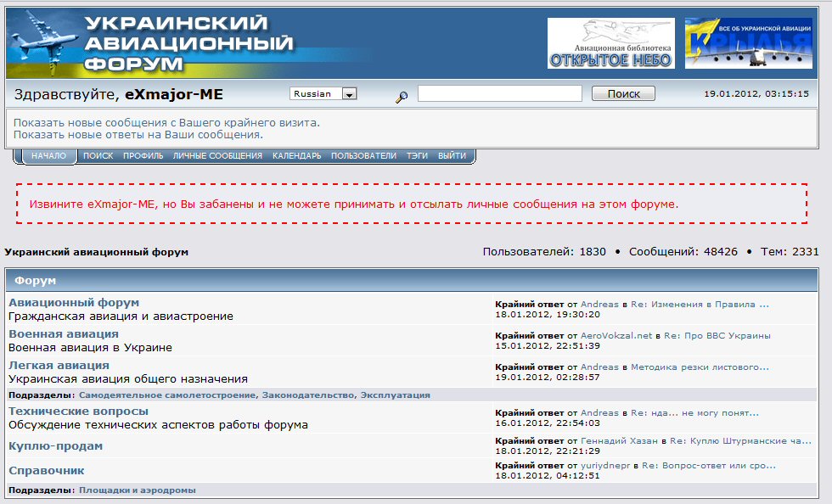Screen dimensions: 832x504
Task: Open the Авиационный форум board
Action: point(74,302)
